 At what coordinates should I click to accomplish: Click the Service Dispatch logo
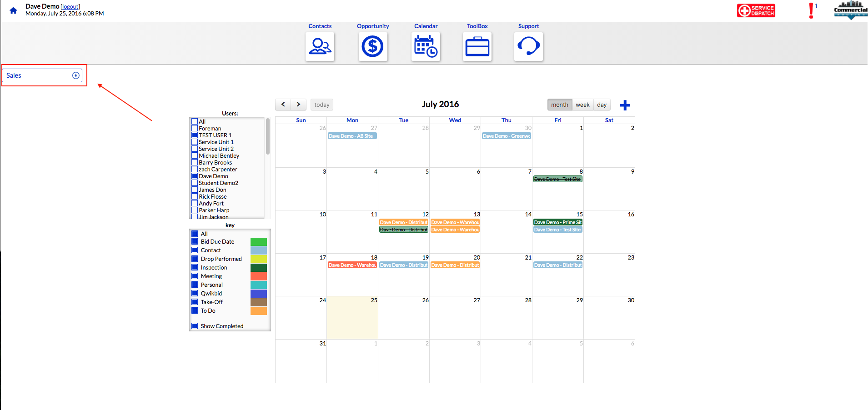[756, 10]
